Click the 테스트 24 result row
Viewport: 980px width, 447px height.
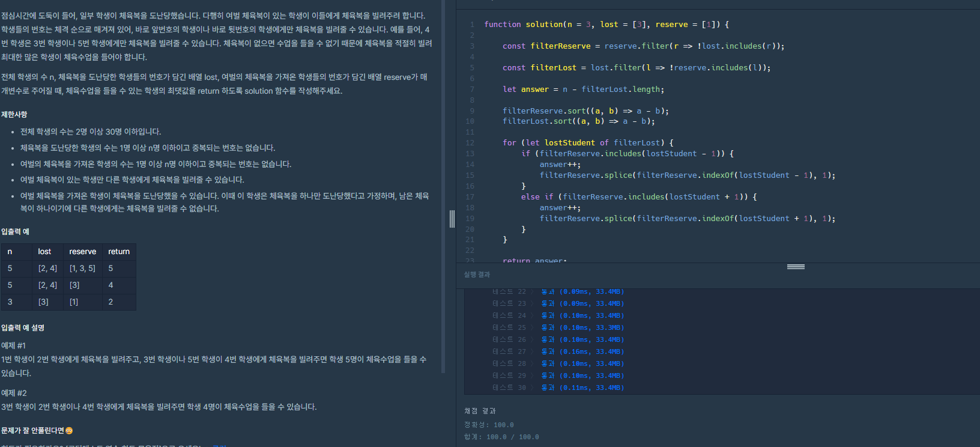[558, 316]
